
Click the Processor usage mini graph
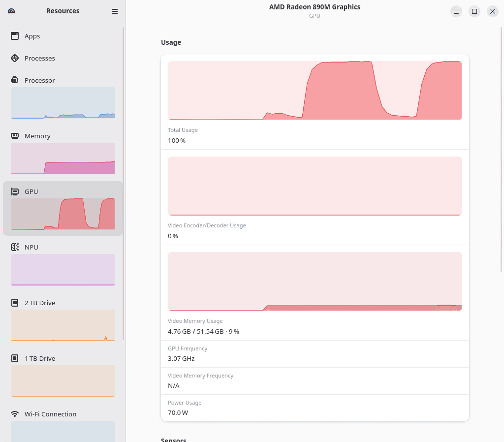[x=63, y=103]
